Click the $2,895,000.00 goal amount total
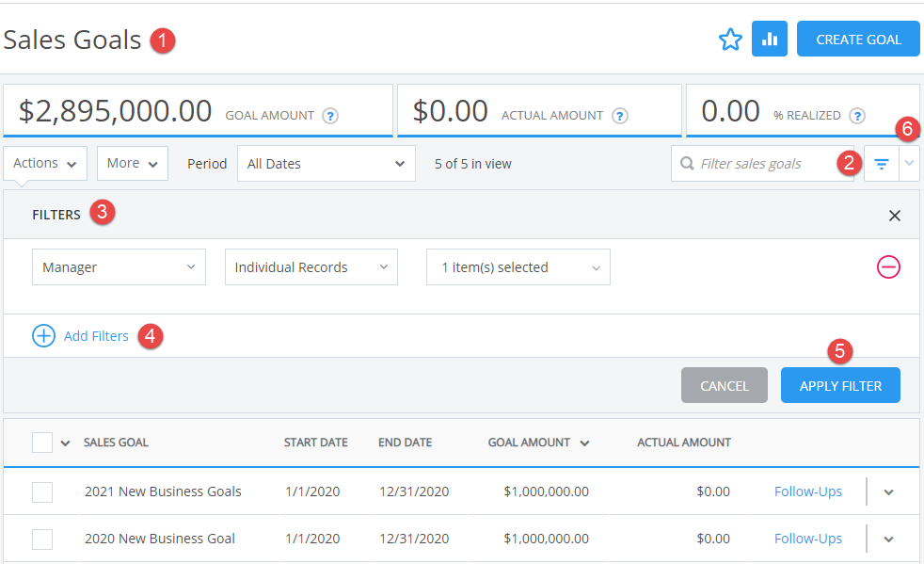Image resolution: width=924 pixels, height=564 pixels. [x=115, y=111]
